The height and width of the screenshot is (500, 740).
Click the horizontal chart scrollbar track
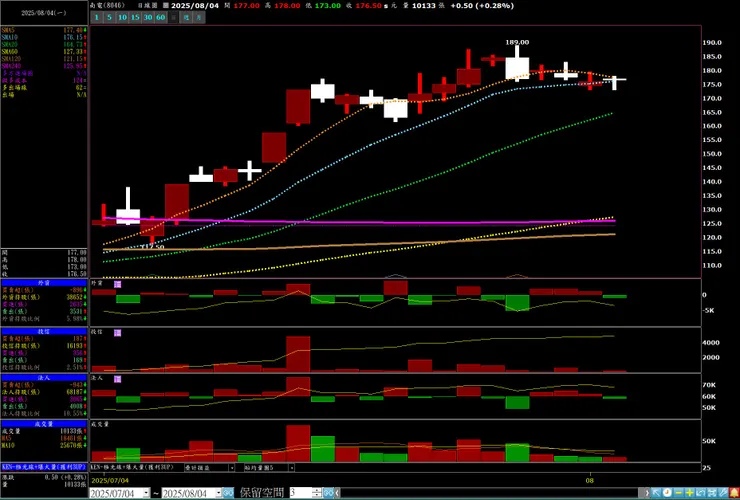(x=489, y=493)
